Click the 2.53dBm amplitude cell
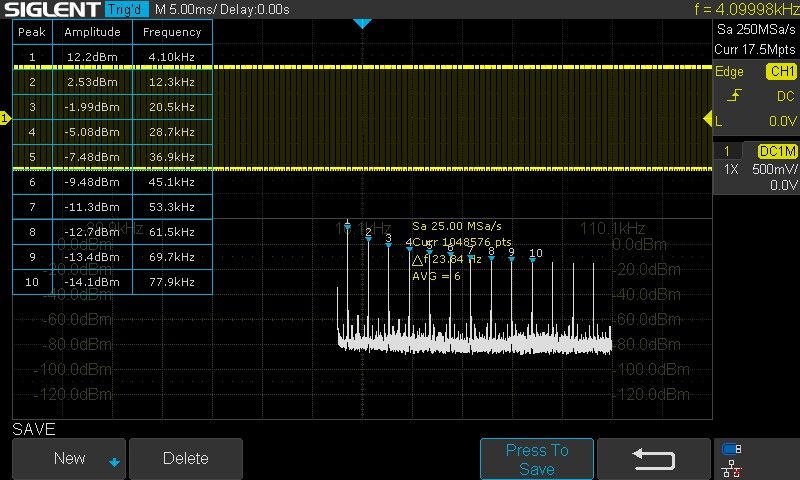This screenshot has width=800, height=480. coord(92,82)
